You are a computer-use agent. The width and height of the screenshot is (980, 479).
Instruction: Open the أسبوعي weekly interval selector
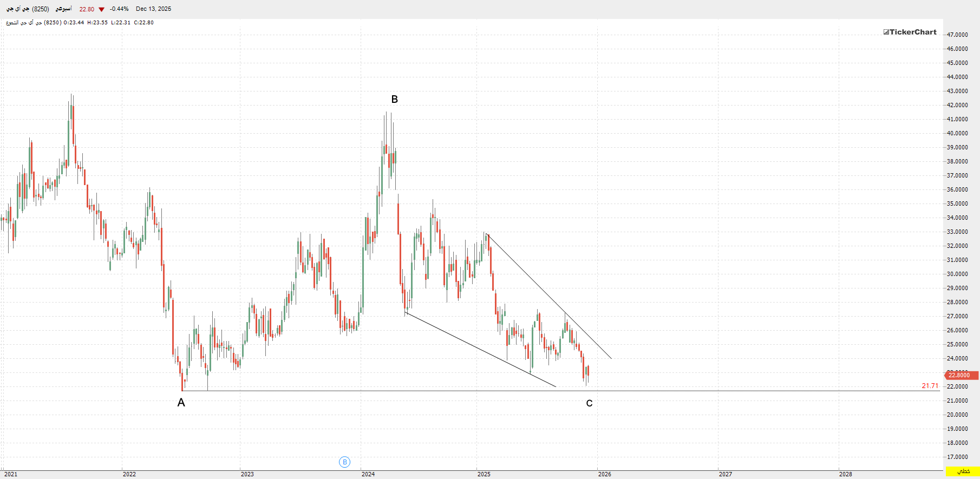[x=63, y=9]
